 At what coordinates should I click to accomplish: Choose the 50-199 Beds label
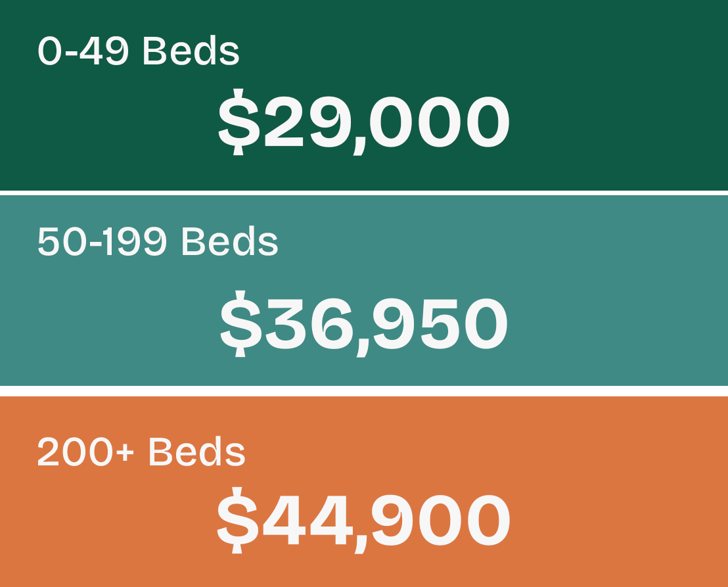158,241
